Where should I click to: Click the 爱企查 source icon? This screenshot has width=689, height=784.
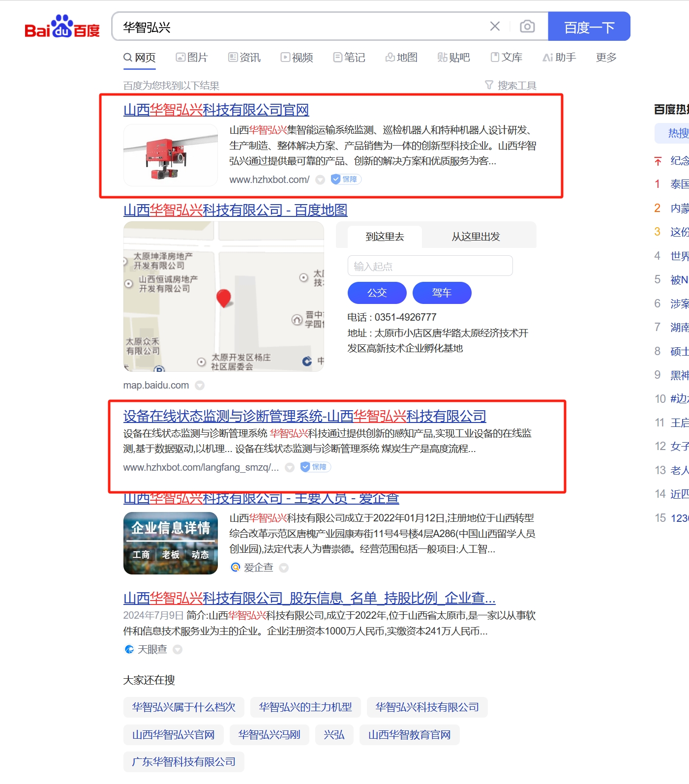(x=236, y=568)
